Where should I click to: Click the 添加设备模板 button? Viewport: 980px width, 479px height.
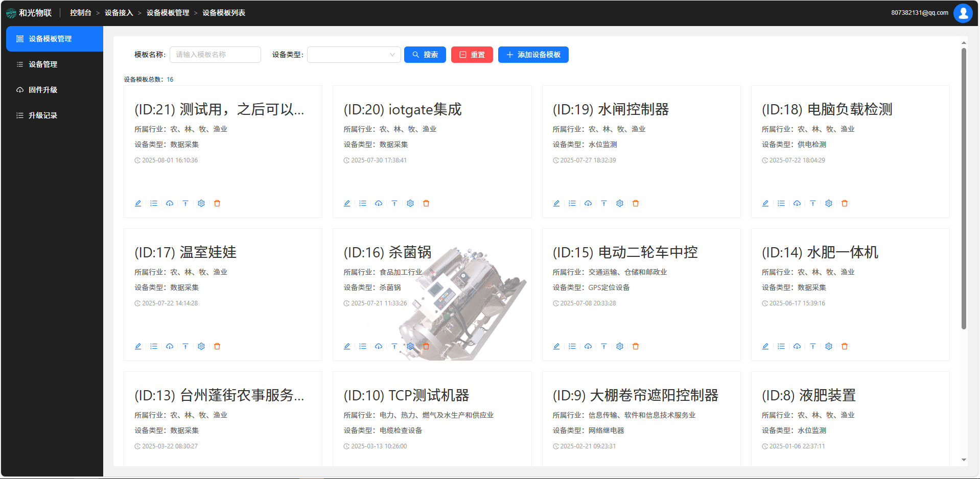pos(533,55)
